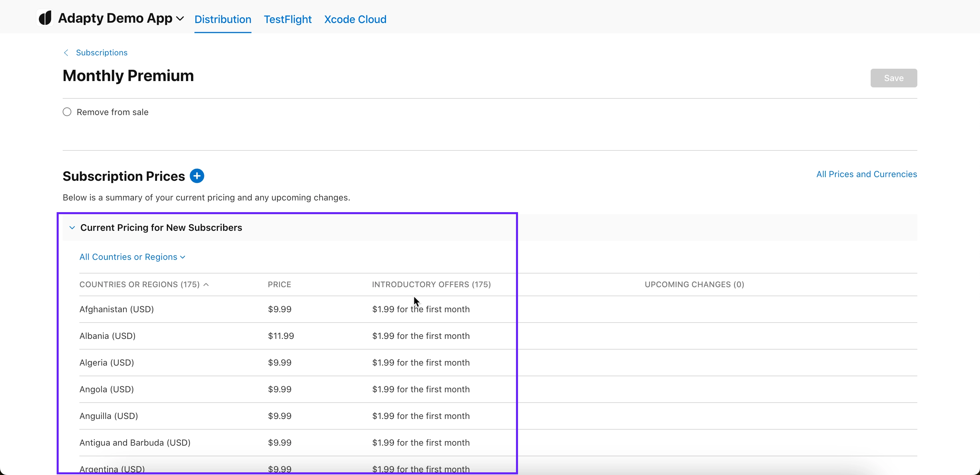The width and height of the screenshot is (980, 475).
Task: Select the Afghanistan (USD) price of $9.99
Action: [279, 309]
